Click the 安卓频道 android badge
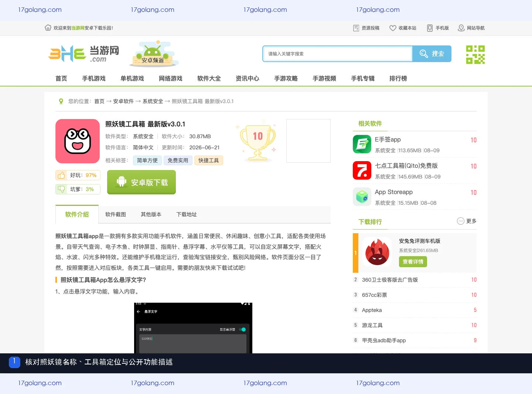The image size is (532, 394). pos(154,54)
